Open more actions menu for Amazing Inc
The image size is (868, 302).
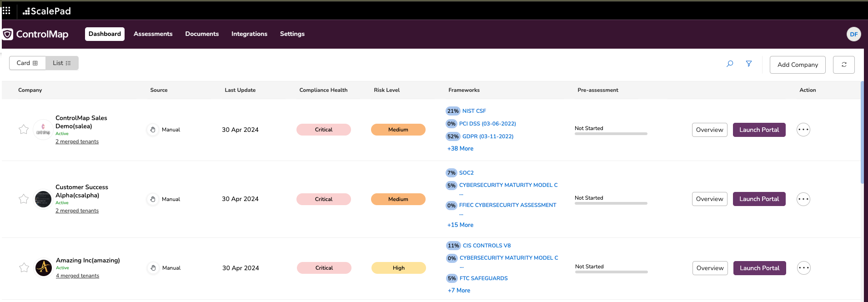point(804,268)
